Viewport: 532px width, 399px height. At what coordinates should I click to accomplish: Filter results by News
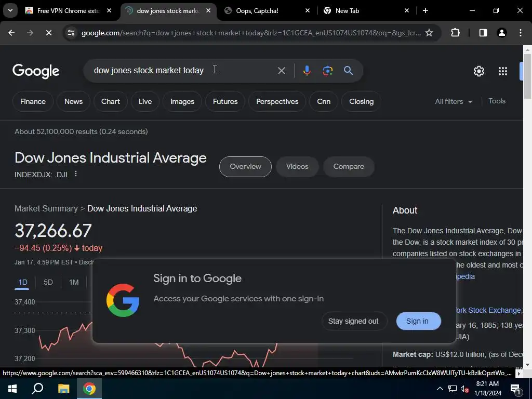73,101
